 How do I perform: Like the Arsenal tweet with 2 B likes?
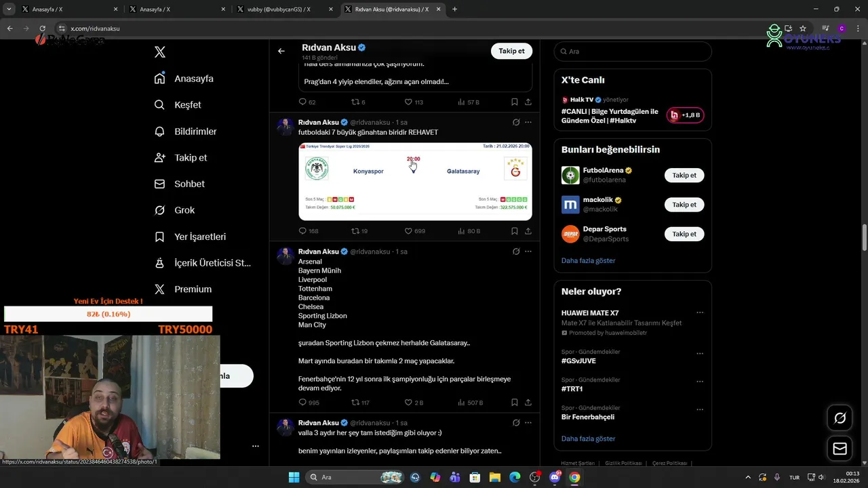tap(408, 403)
